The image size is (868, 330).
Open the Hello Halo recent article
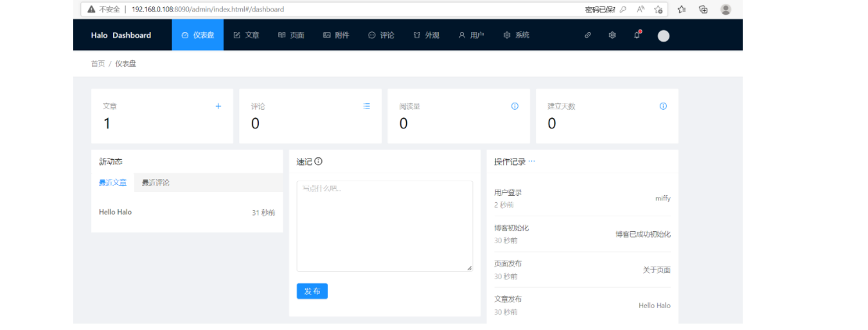tap(115, 212)
